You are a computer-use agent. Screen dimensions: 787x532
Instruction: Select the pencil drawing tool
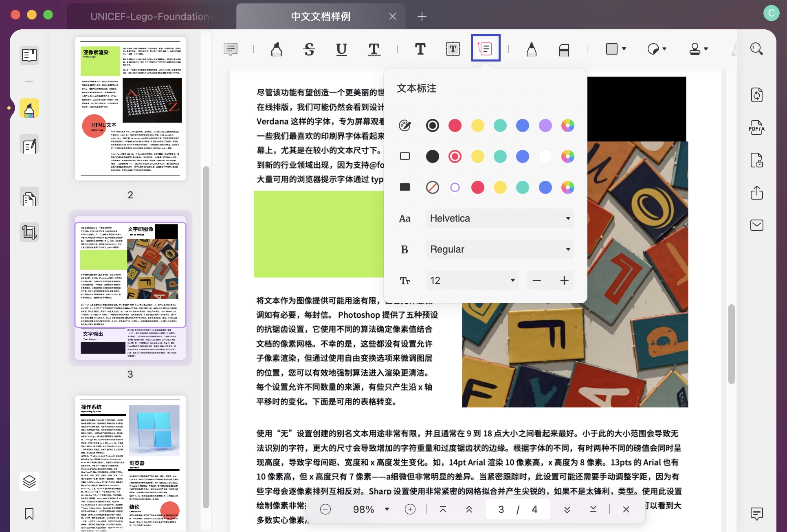click(531, 49)
